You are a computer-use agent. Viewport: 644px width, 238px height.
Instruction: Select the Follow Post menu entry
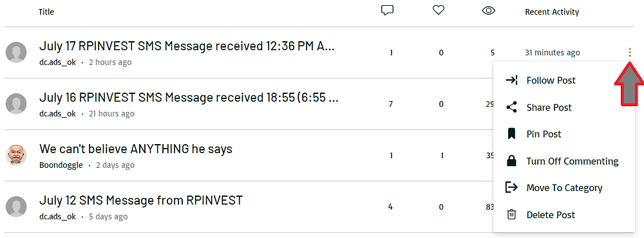pos(564,80)
